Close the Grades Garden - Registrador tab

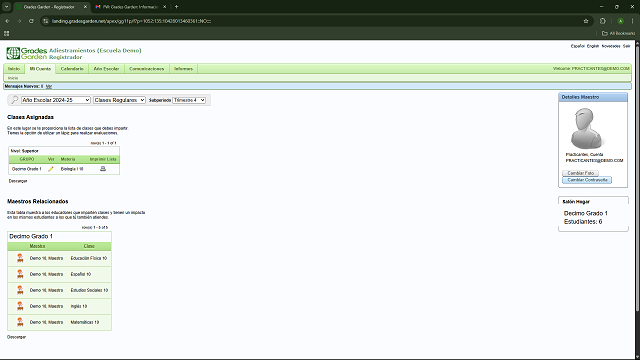[x=85, y=7]
